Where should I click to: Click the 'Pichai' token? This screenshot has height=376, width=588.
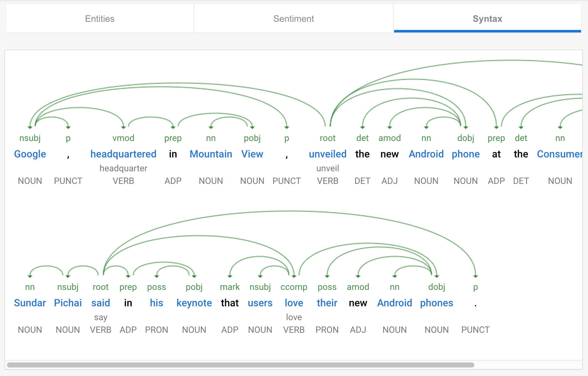(68, 303)
